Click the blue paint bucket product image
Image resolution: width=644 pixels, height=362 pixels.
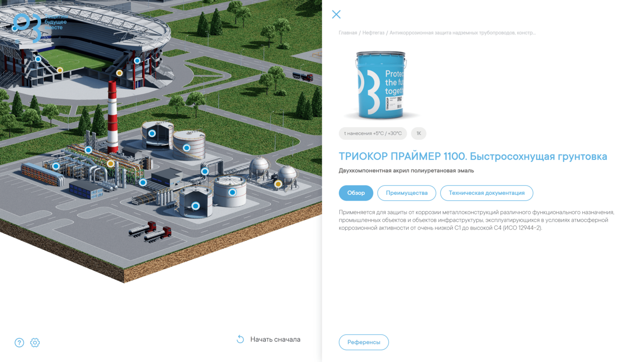point(381,85)
